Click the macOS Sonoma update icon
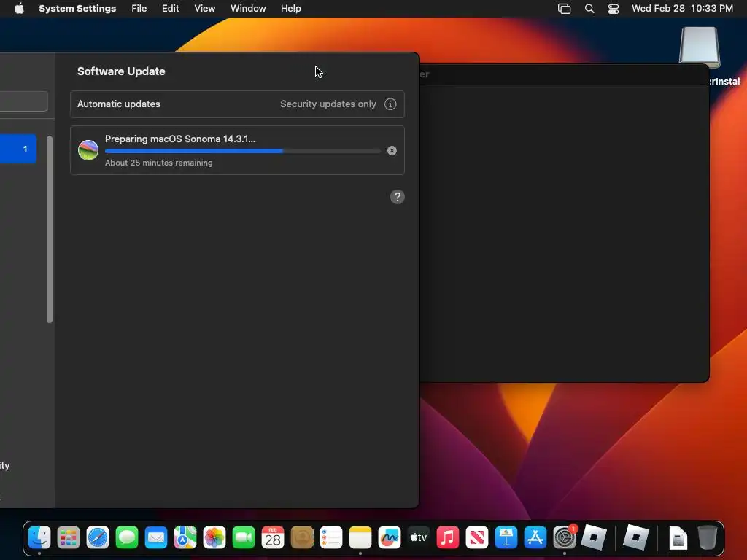The width and height of the screenshot is (747, 560). coord(88,150)
